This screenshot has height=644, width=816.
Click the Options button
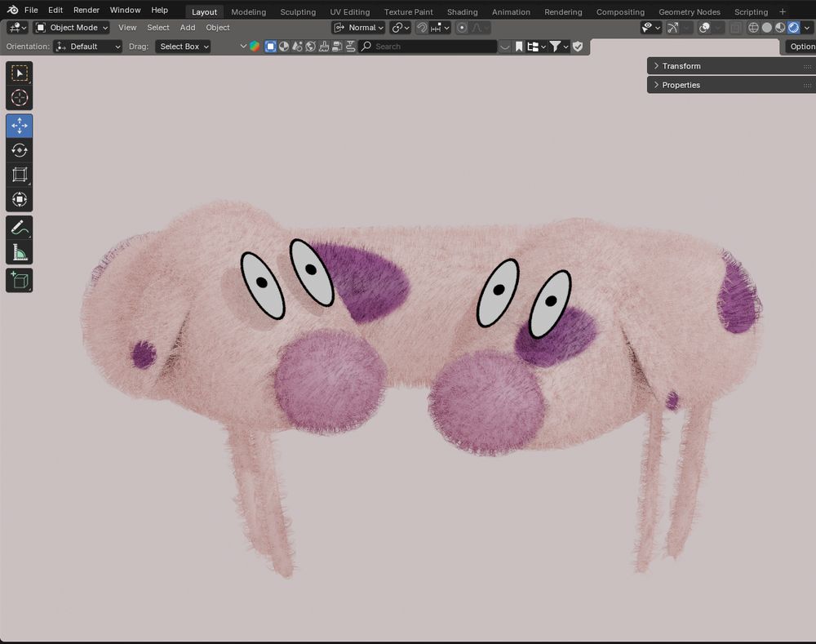click(x=801, y=47)
